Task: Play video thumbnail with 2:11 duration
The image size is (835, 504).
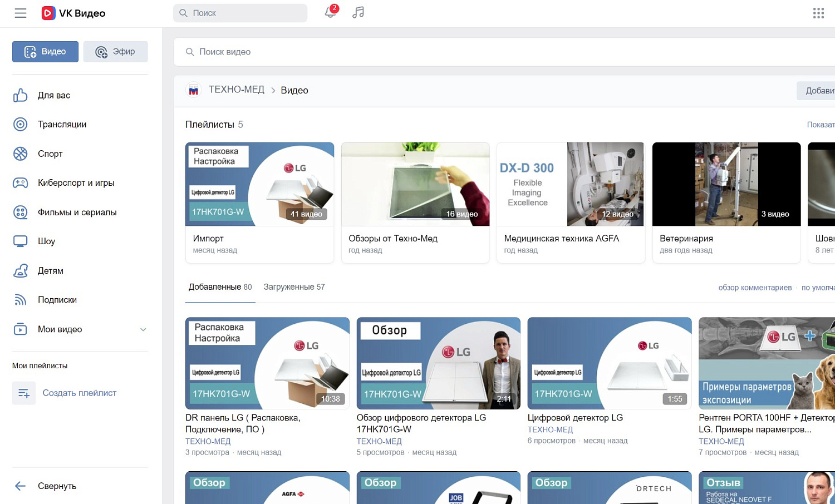Action: pyautogui.click(x=439, y=363)
